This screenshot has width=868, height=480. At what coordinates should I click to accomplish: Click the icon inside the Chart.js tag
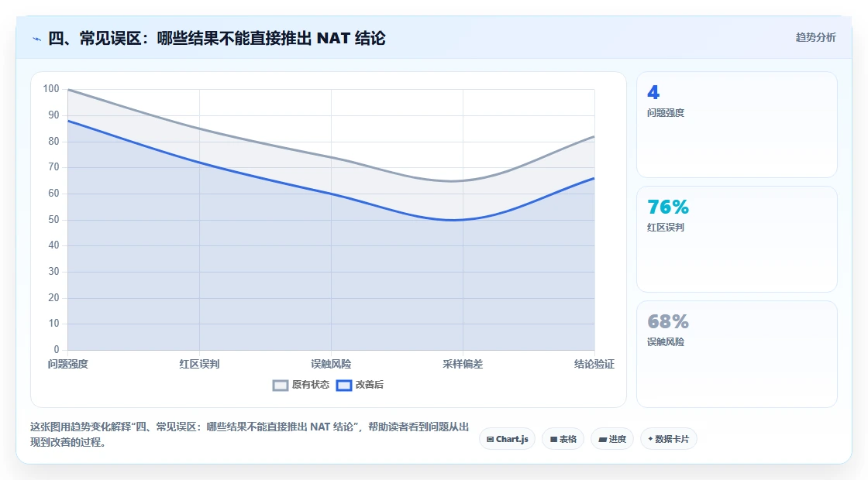pos(490,440)
